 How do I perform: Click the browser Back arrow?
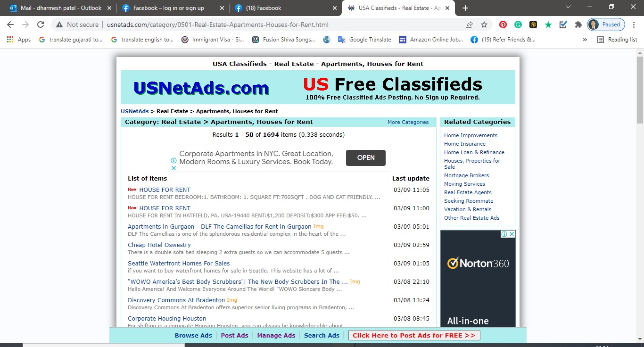10,25
